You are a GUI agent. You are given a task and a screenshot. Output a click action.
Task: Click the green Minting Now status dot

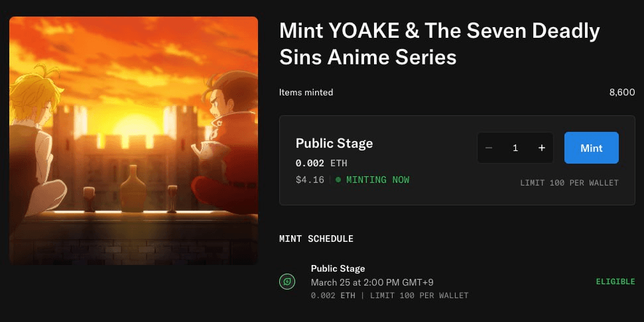click(338, 180)
